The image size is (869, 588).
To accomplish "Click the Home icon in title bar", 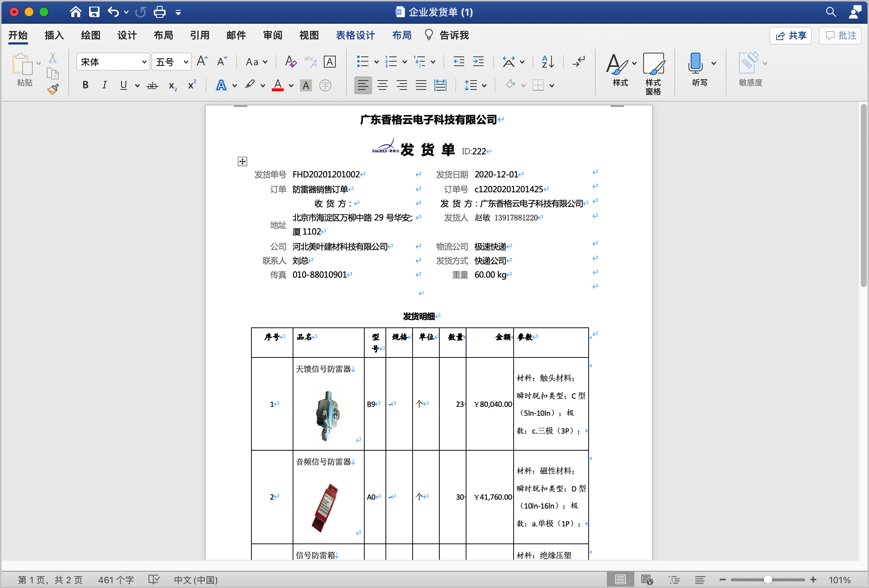I will 75,12.
